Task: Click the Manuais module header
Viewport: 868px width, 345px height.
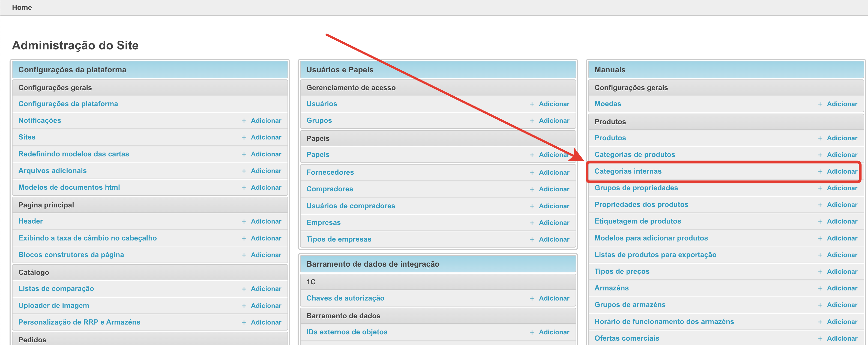Action: pyautogui.click(x=610, y=70)
